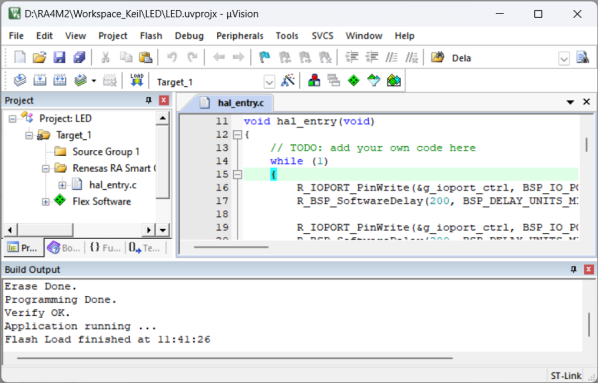The width and height of the screenshot is (598, 383).
Task: Close the Build Output panel
Action: point(588,269)
